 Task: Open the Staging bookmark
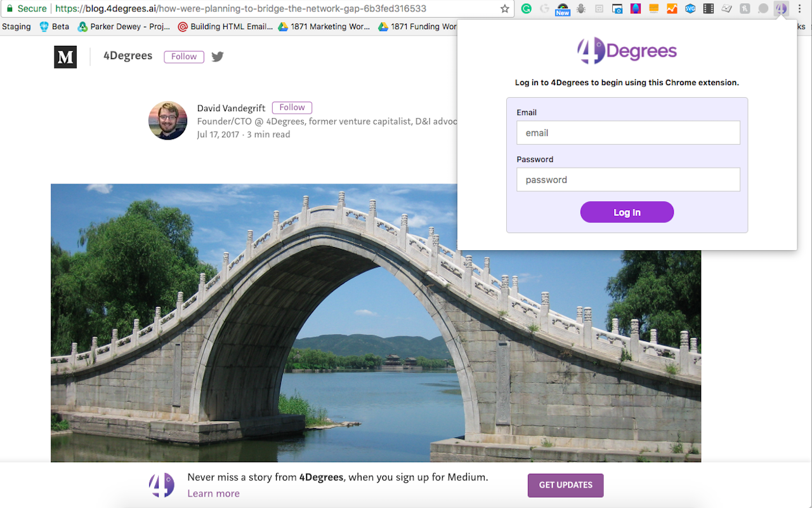tap(16, 27)
